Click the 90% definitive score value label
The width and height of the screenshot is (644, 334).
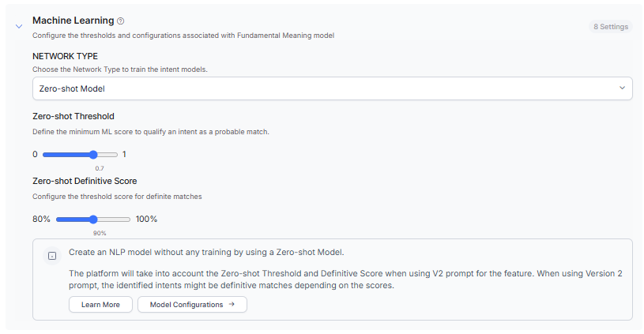pyautogui.click(x=100, y=233)
